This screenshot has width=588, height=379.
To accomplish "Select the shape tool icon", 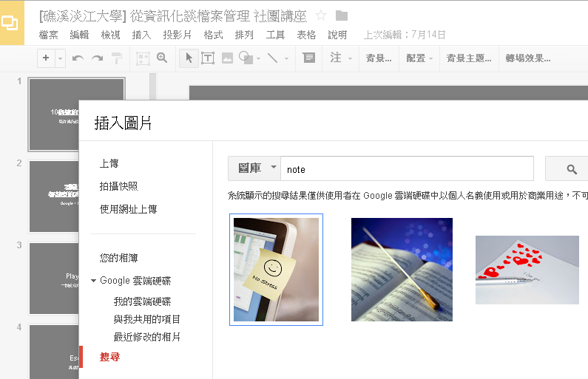I will click(246, 58).
